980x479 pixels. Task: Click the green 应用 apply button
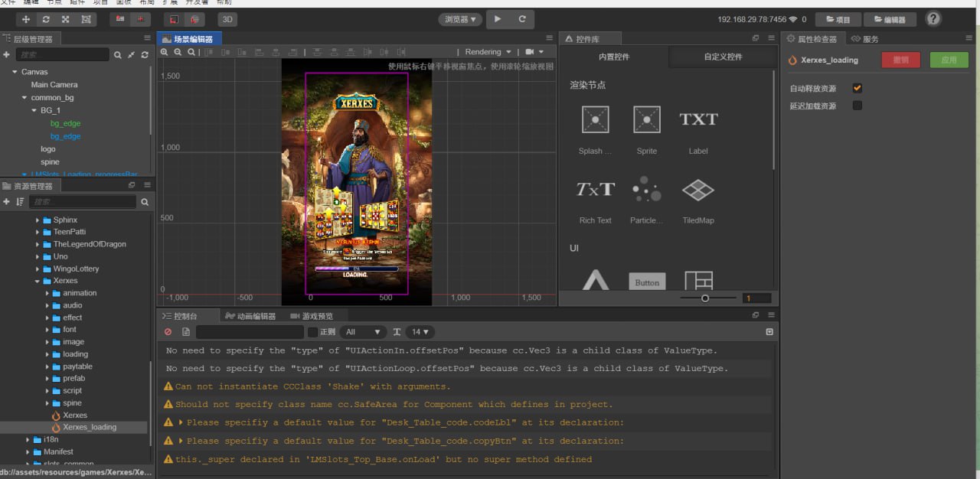pos(949,60)
